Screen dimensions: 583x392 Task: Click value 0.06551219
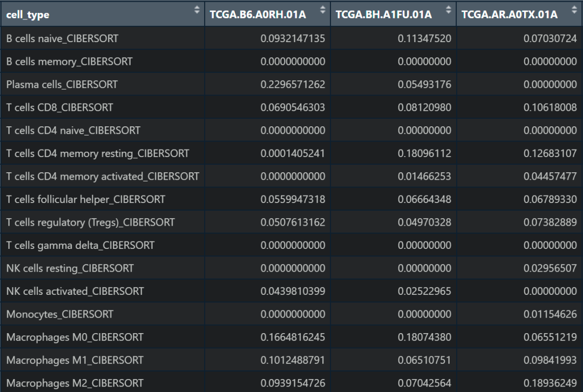pos(550,337)
